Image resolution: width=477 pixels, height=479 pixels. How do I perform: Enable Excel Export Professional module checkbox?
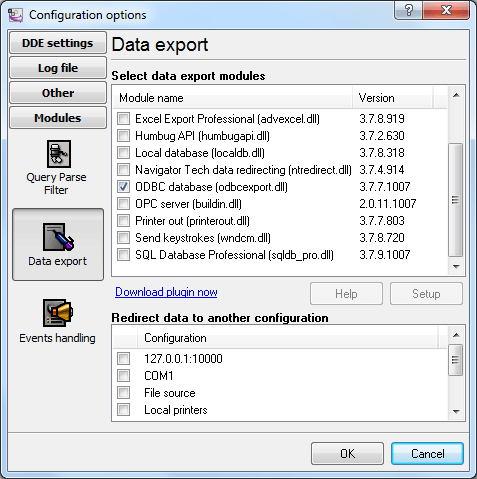(x=123, y=119)
